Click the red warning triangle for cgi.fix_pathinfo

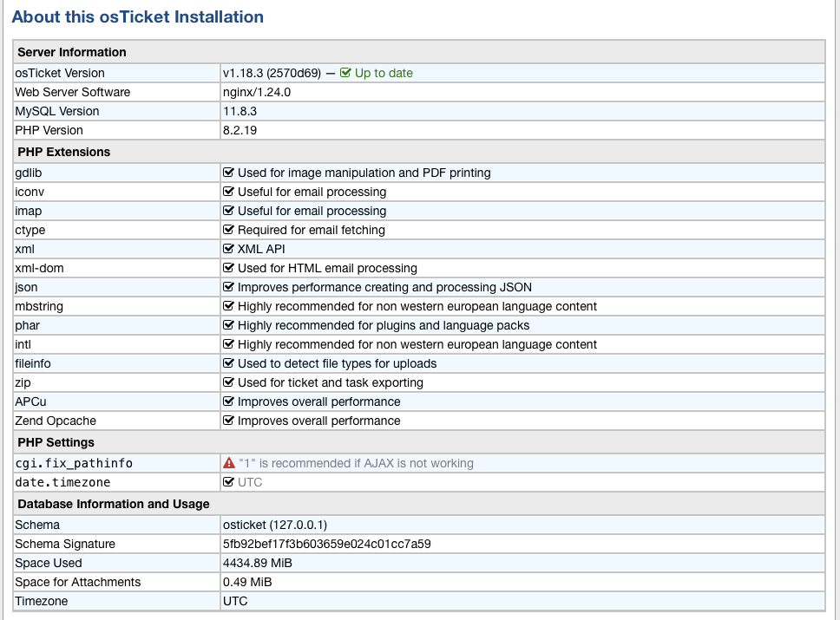pyautogui.click(x=229, y=463)
